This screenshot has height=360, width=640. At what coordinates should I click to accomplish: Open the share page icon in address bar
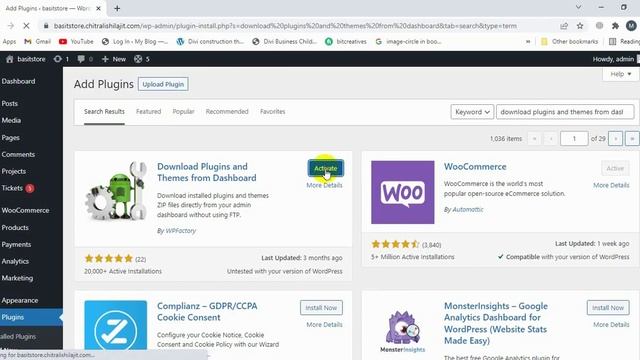(564, 26)
